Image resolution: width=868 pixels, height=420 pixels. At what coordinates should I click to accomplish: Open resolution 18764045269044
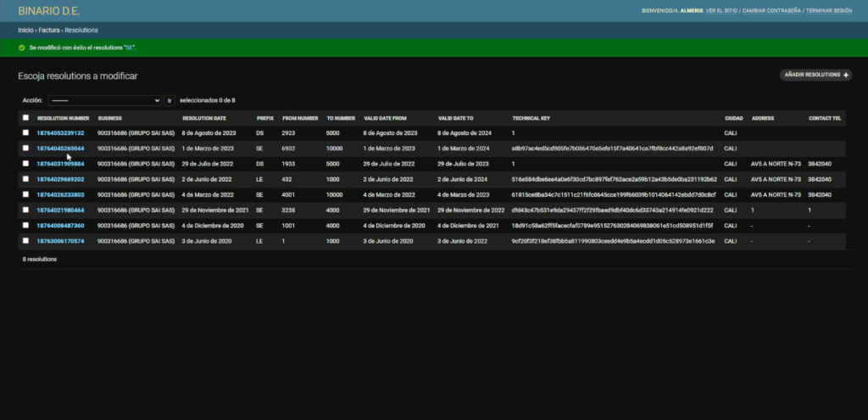60,148
